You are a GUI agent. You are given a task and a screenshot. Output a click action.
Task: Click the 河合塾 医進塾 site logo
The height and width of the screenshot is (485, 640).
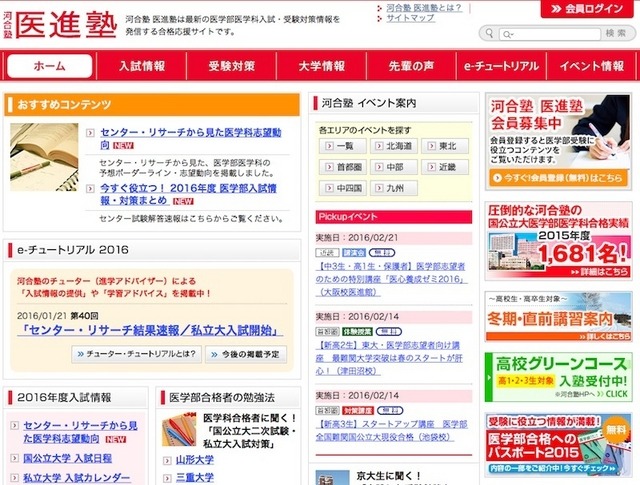(60, 25)
